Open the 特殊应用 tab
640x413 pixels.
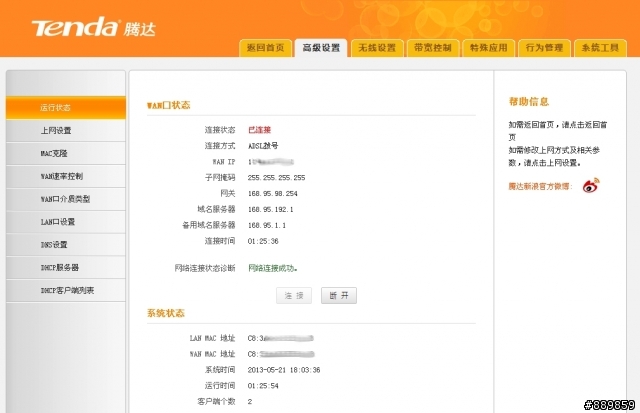(489, 48)
